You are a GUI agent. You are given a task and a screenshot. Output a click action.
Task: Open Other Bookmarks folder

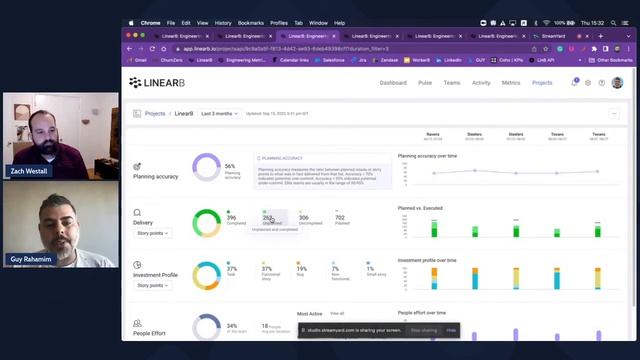pos(610,60)
